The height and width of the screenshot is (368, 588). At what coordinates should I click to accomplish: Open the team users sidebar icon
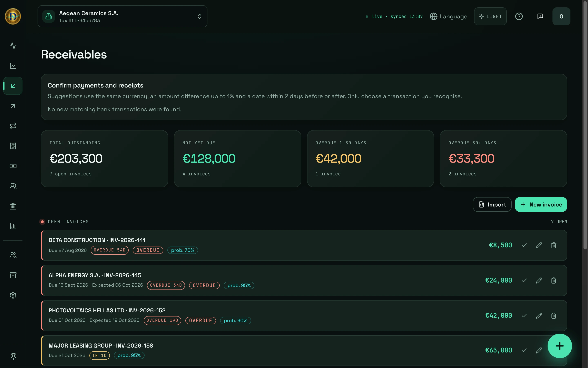pos(13,255)
